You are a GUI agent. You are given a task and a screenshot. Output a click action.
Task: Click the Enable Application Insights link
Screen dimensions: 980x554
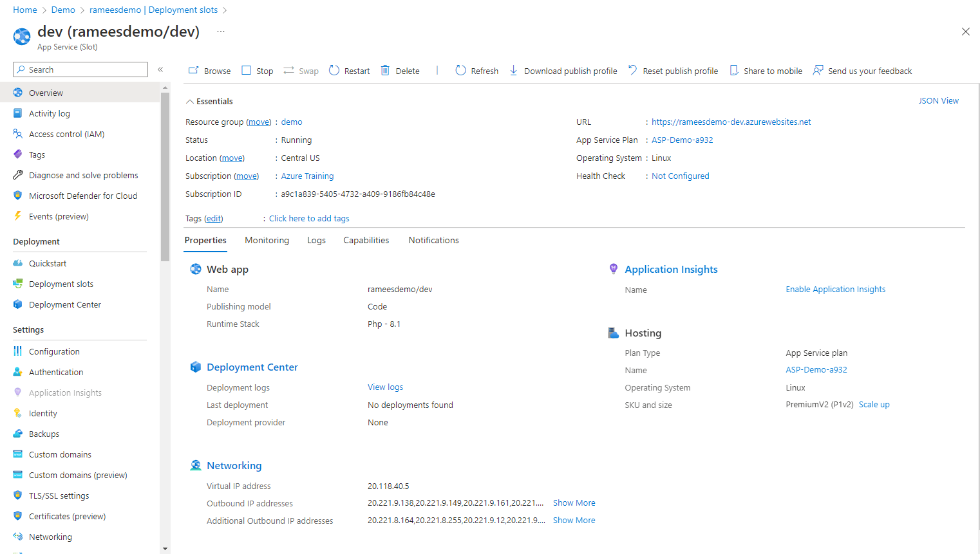click(x=836, y=290)
